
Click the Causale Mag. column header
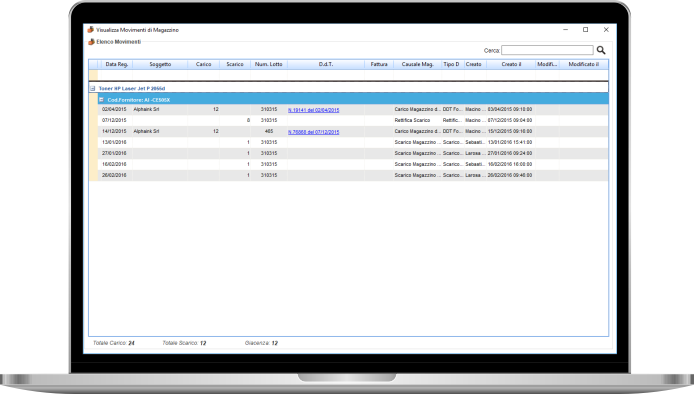[417, 64]
